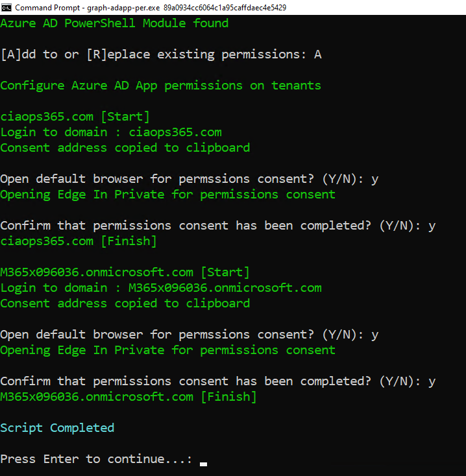466x476 pixels.
Task: Click the '[A]dd to or [R]eplace' prompt line
Action: 160,54
